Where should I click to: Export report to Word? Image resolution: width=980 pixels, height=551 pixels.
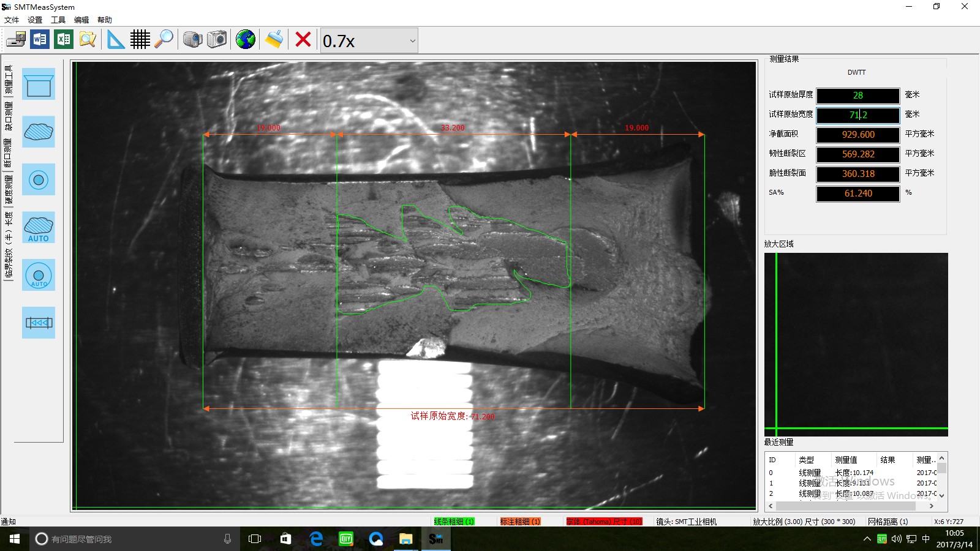click(x=40, y=40)
